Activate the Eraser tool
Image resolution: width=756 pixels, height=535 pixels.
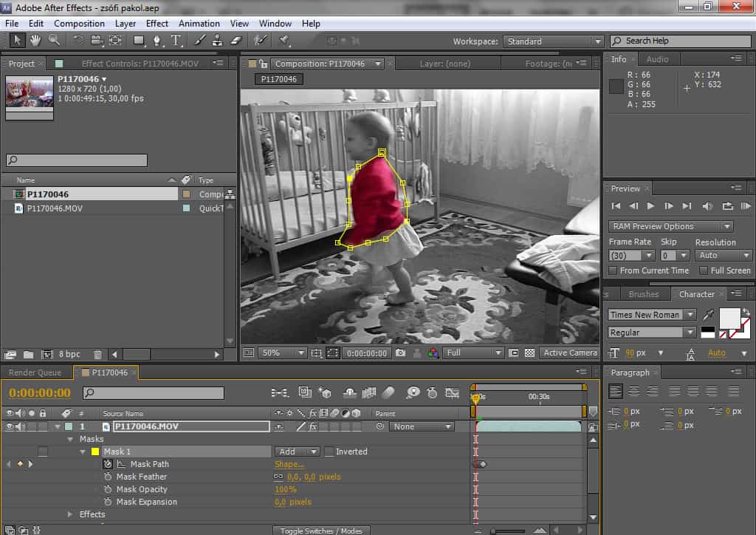[236, 41]
